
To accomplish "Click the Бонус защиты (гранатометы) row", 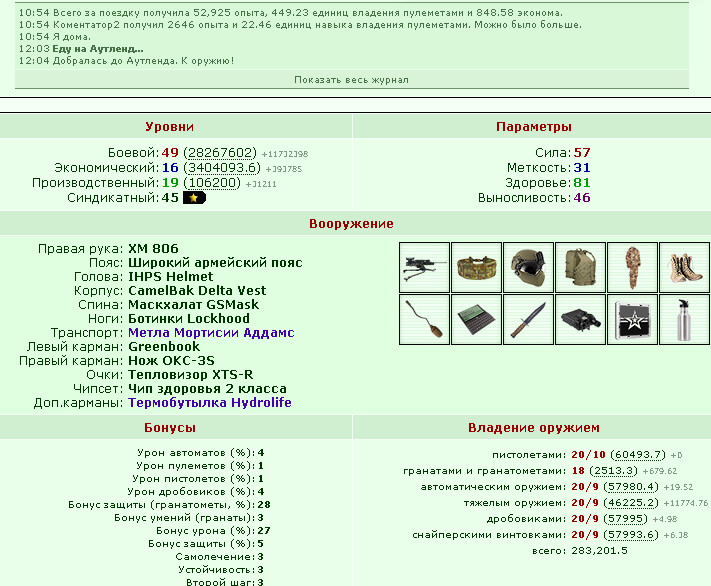I will (170, 505).
